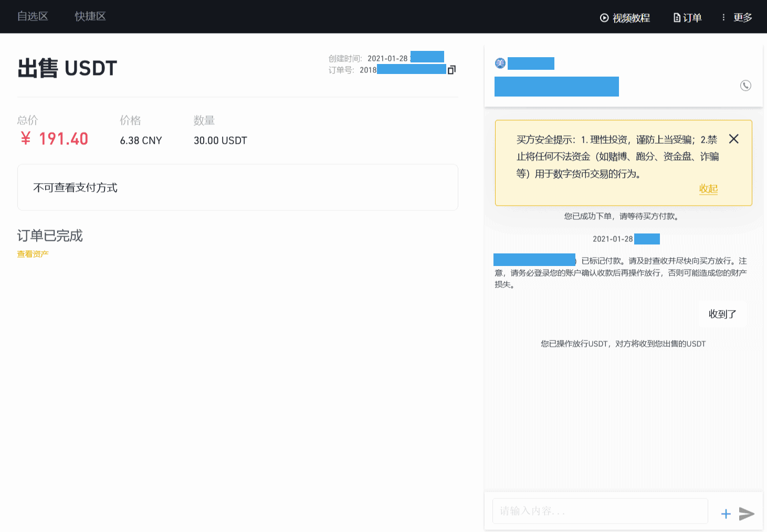Copy the order number

click(451, 69)
